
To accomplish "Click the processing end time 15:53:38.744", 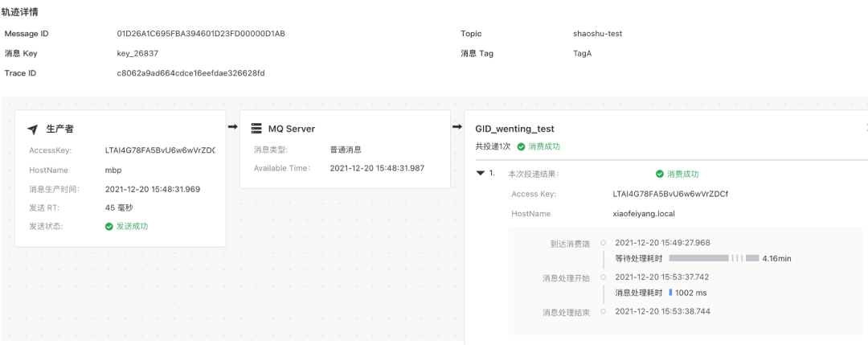I will click(662, 311).
